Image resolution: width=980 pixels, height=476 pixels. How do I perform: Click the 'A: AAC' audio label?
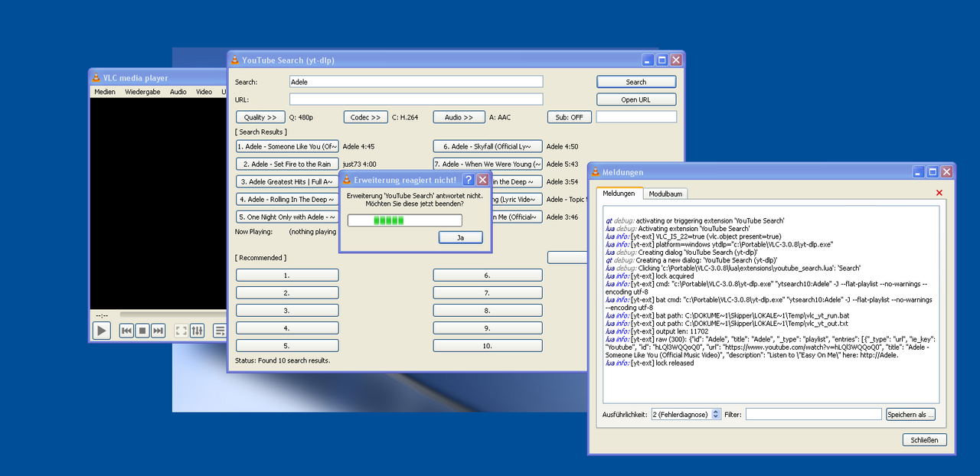click(x=500, y=117)
